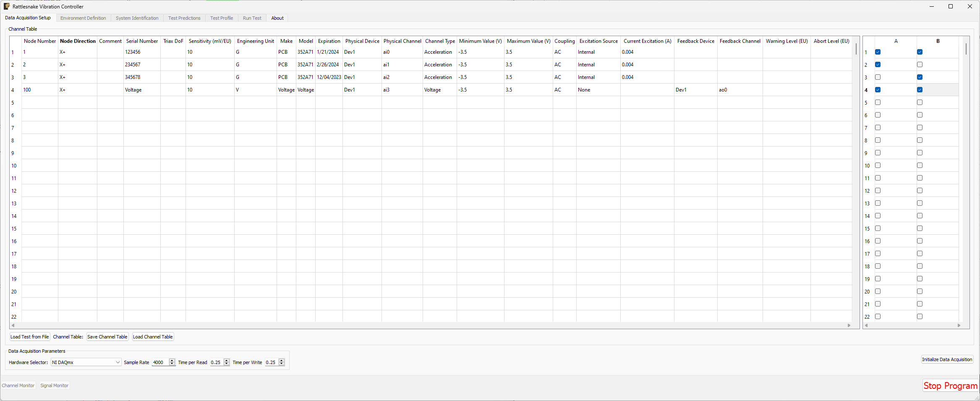Check column A checkbox on row 5
This screenshot has height=401, width=980.
[878, 102]
